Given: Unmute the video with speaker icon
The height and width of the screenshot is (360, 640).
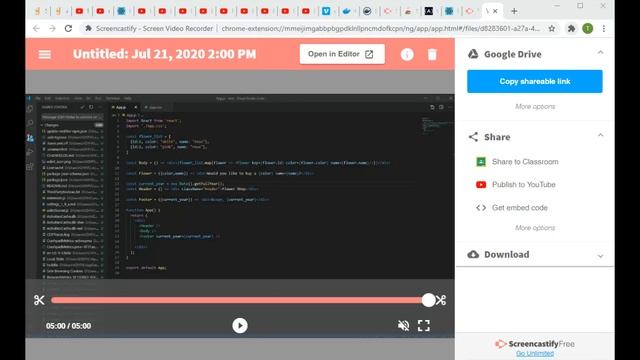Looking at the screenshot, I should point(403,326).
